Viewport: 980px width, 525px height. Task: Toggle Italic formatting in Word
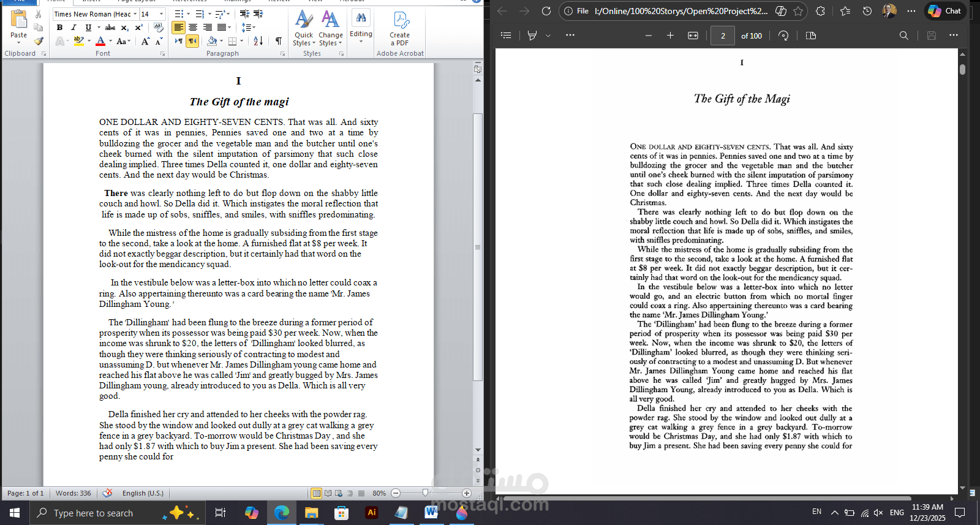click(73, 28)
